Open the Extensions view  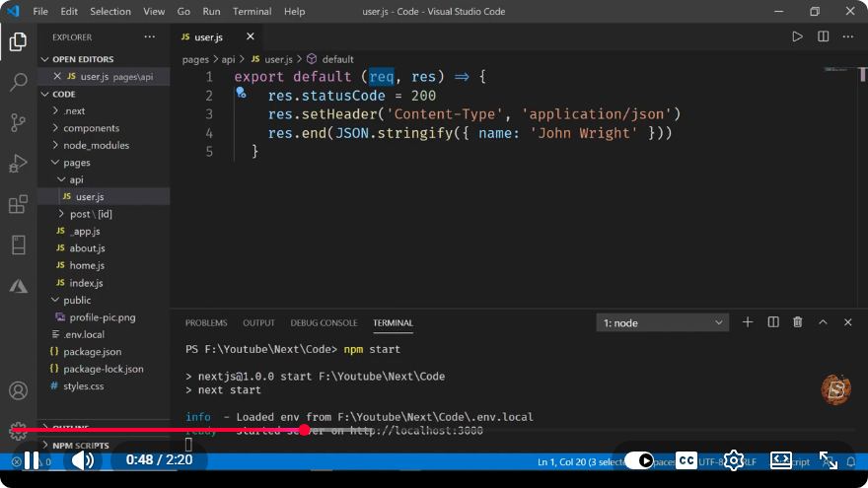coord(19,204)
